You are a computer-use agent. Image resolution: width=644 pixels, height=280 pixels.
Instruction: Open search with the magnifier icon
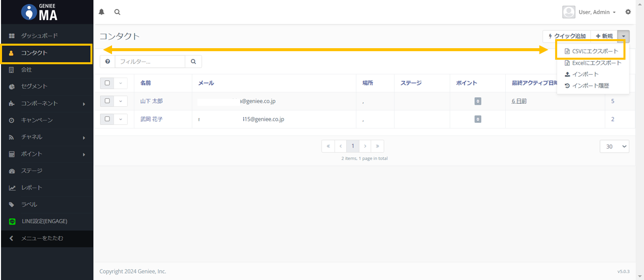coord(117,12)
